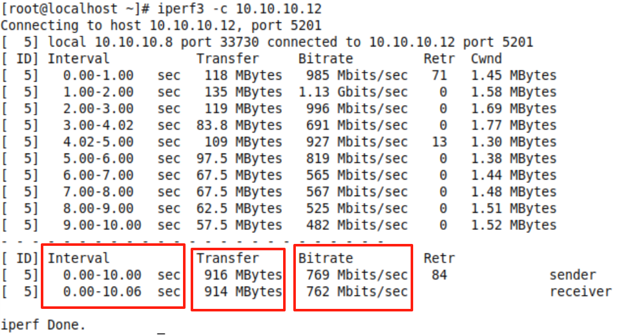Click the 'Cwnd' column header
This screenshot has width=644, height=335.
point(487,59)
